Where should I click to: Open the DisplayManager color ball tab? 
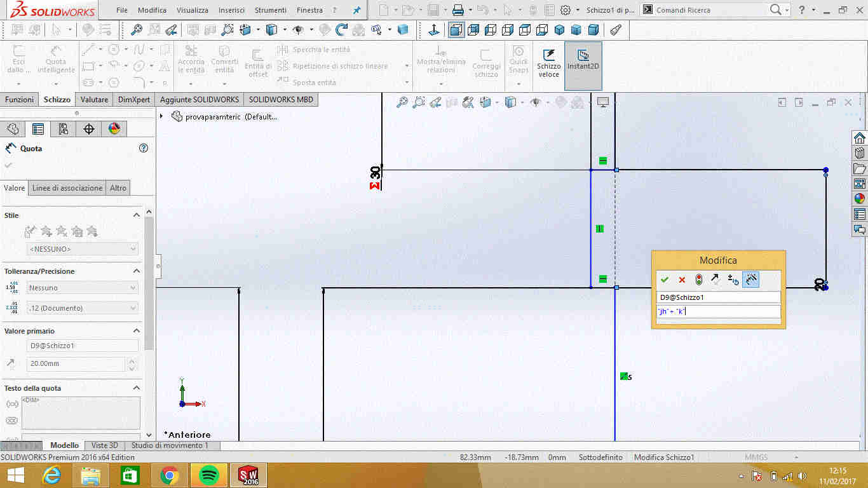(114, 129)
